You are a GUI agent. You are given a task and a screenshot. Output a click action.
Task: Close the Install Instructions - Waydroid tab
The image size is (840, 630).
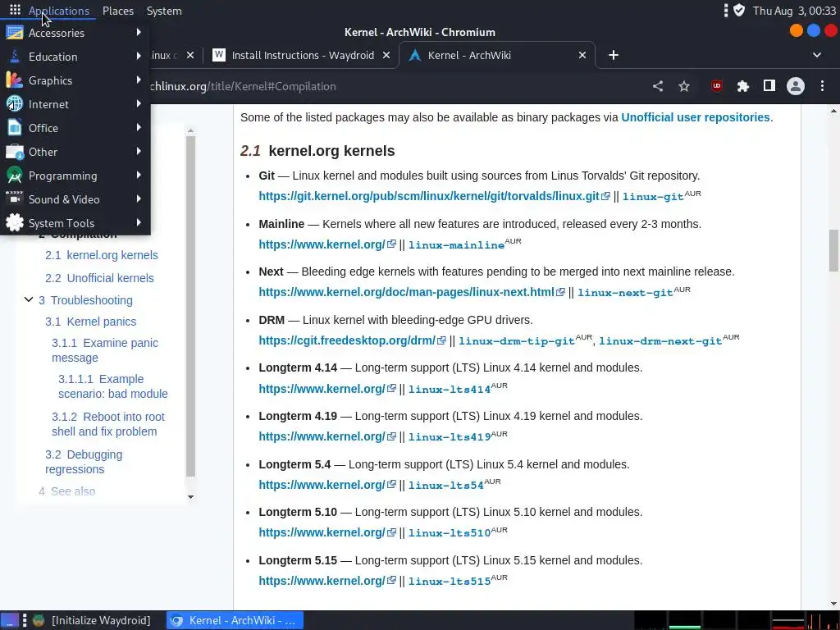(386, 55)
